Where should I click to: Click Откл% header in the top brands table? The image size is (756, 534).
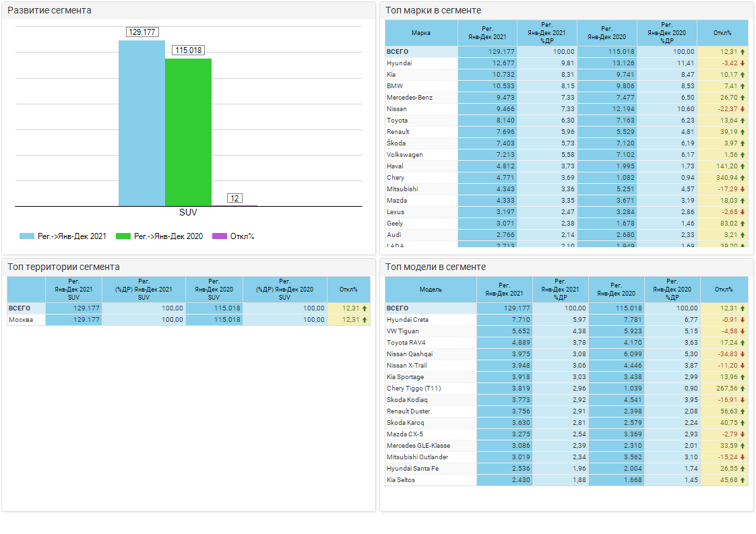pos(722,33)
